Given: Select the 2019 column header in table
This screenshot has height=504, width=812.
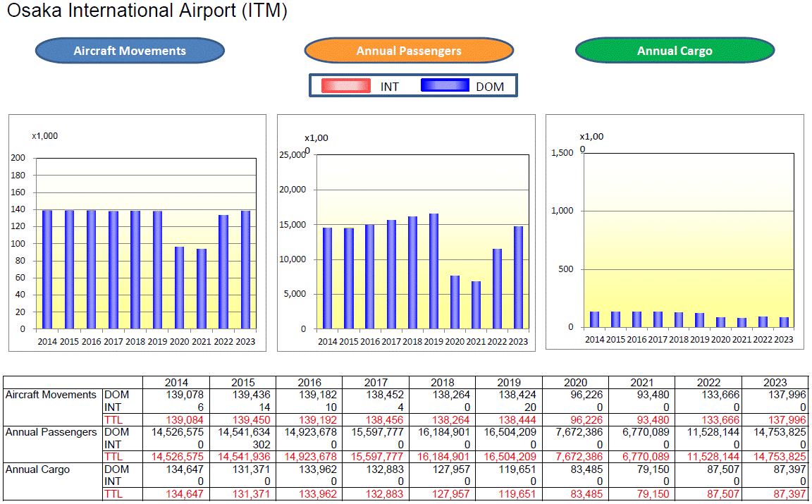Looking at the screenshot, I should point(509,382).
